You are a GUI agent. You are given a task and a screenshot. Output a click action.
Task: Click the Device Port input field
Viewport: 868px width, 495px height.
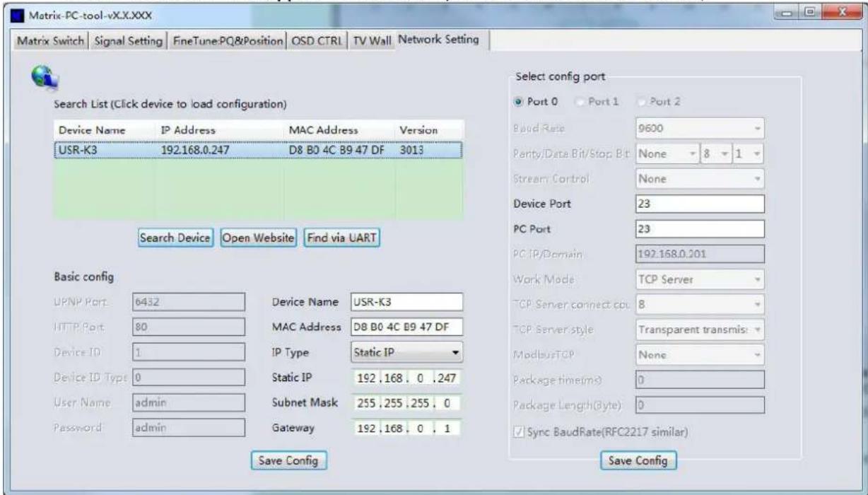700,204
